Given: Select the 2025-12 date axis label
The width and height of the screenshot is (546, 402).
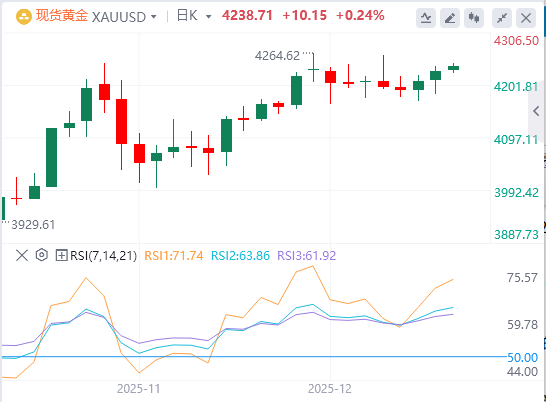Looking at the screenshot, I should point(330,388).
